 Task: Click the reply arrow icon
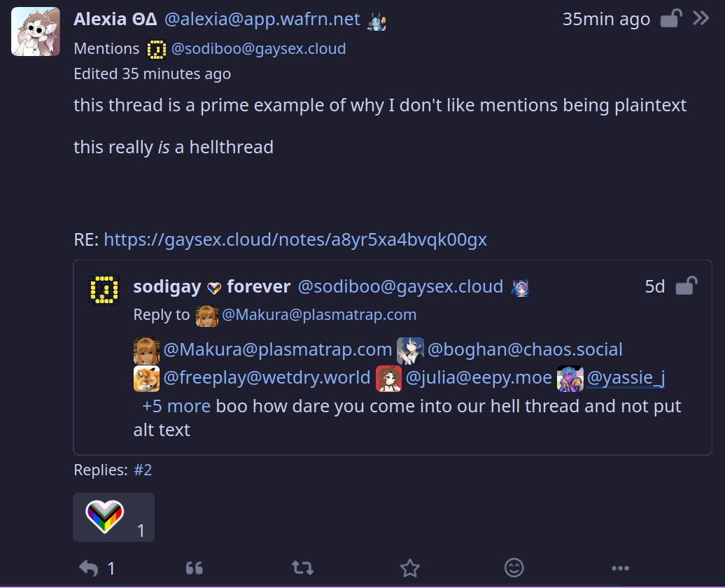(89, 568)
